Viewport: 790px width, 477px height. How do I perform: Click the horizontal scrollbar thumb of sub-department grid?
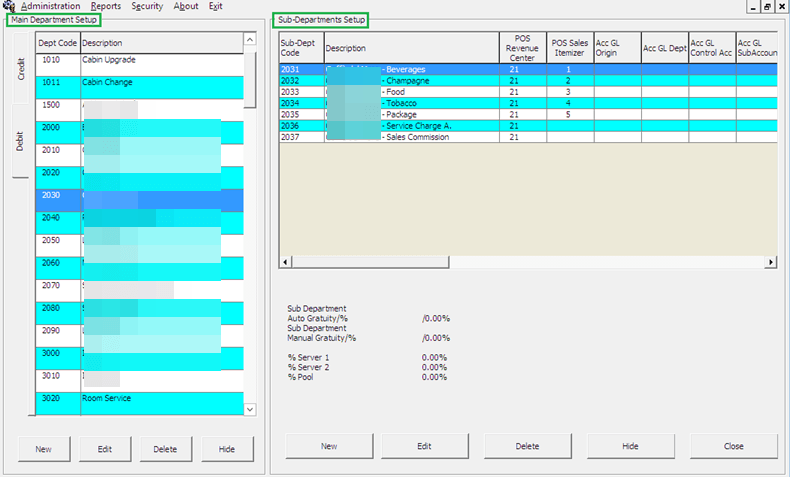[x=370, y=262]
